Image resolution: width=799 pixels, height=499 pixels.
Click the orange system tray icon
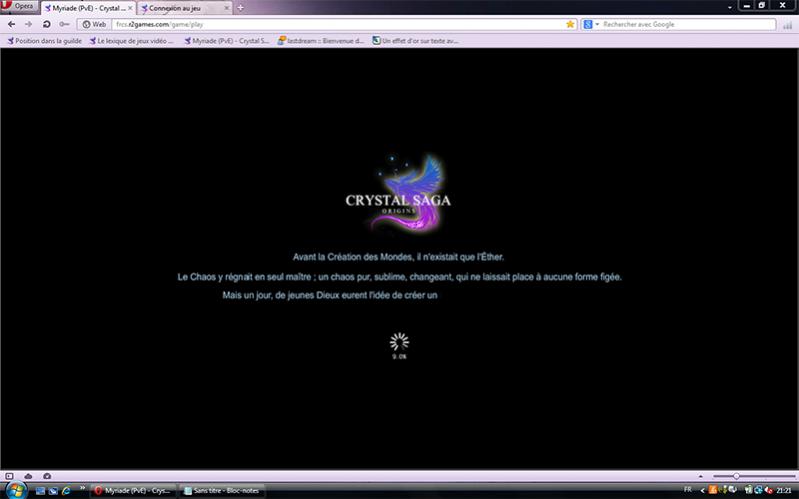click(713, 490)
